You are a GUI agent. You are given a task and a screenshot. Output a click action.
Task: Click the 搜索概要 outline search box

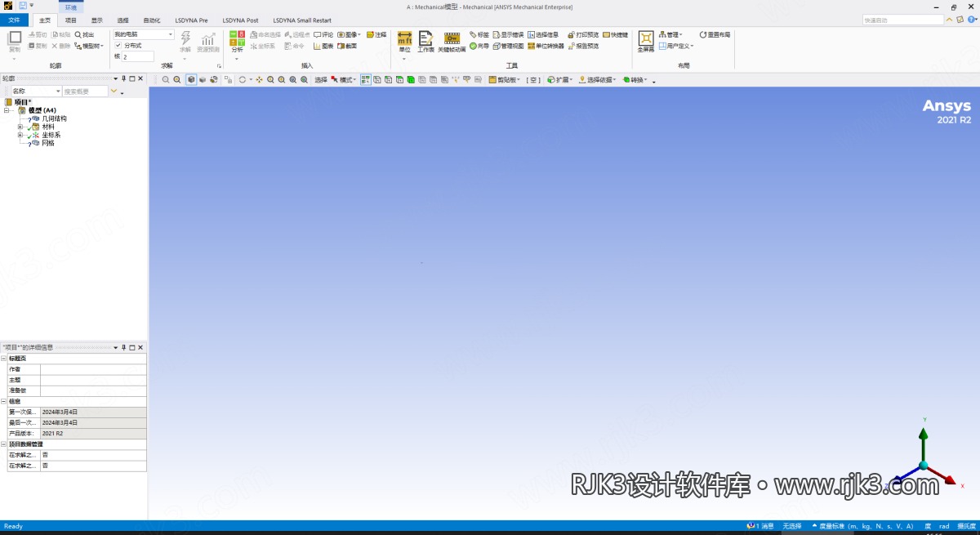click(85, 91)
